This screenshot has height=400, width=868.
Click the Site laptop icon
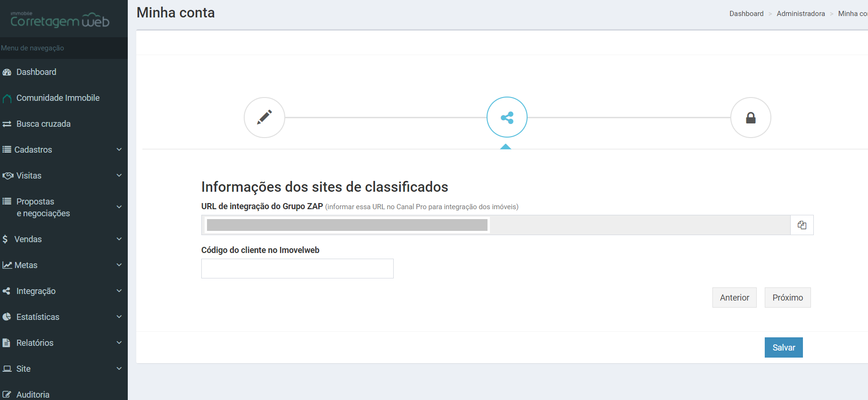click(7, 368)
